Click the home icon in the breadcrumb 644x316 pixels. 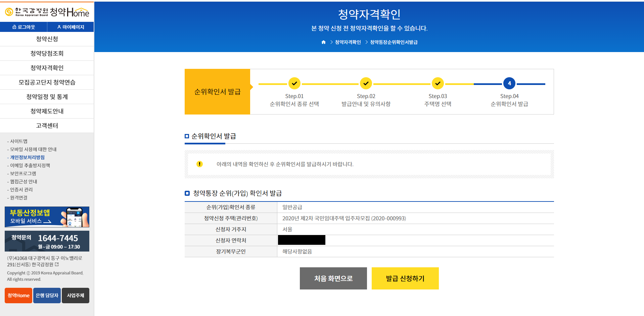(323, 42)
